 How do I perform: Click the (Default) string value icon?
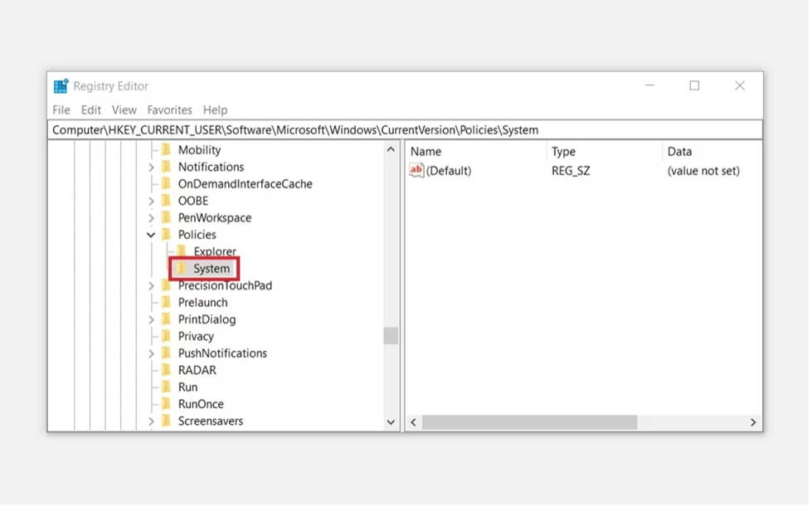pyautogui.click(x=416, y=170)
